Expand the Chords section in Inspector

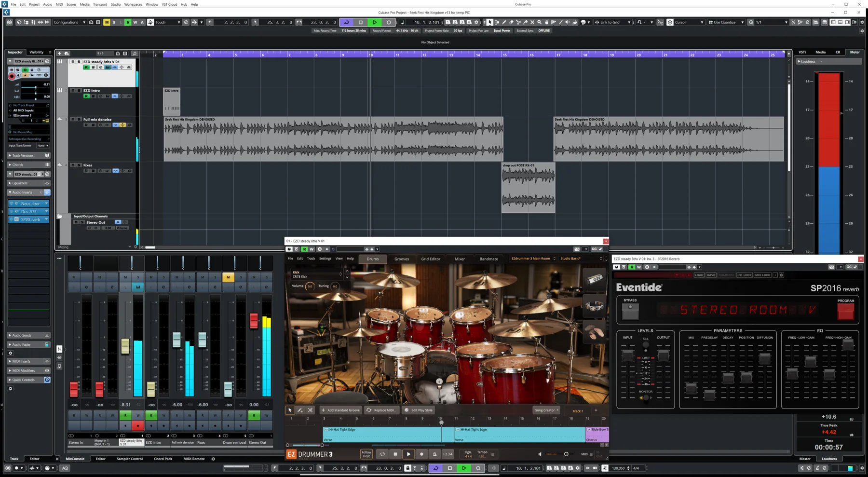pos(29,164)
